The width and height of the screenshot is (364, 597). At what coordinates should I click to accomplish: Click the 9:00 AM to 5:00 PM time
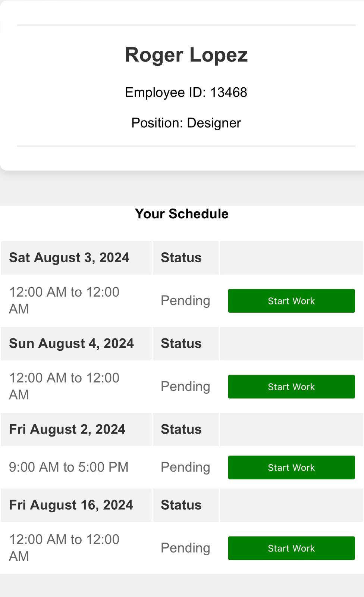[x=69, y=467]
